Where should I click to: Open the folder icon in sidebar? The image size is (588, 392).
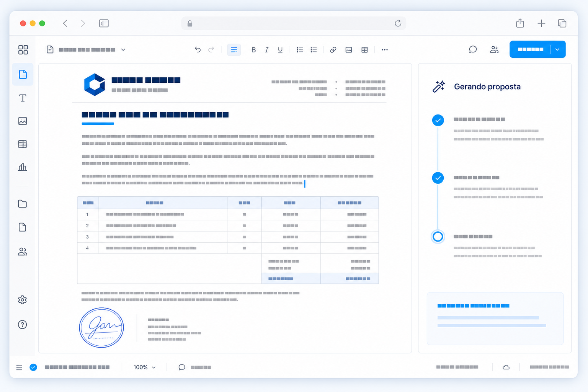tap(23, 204)
